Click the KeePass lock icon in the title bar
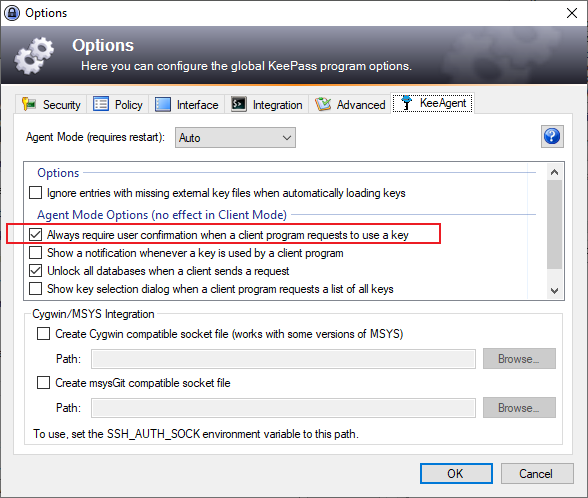Screen dimensions: 588x498 [x=12, y=13]
